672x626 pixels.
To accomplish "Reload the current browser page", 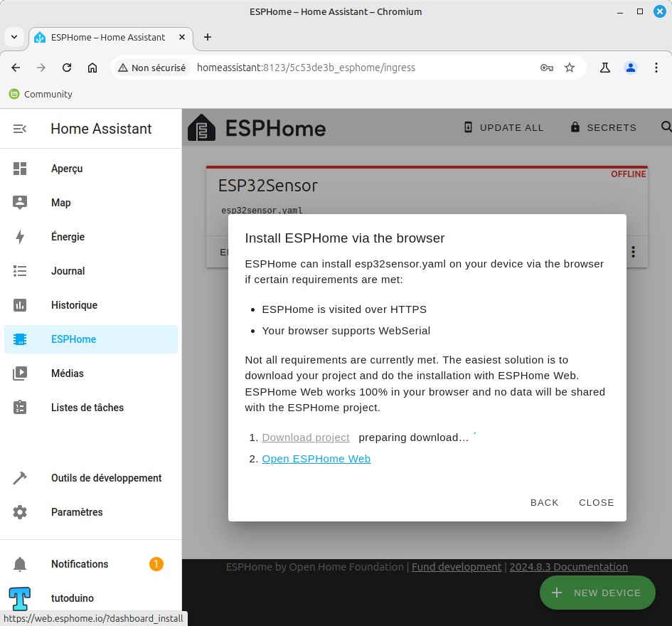I will (x=67, y=68).
